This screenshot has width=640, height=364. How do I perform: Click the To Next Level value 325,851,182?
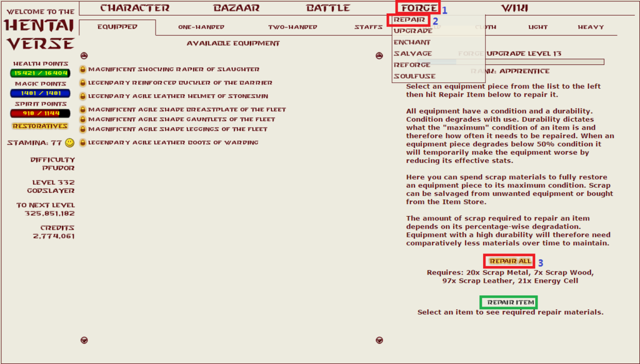[x=49, y=214]
